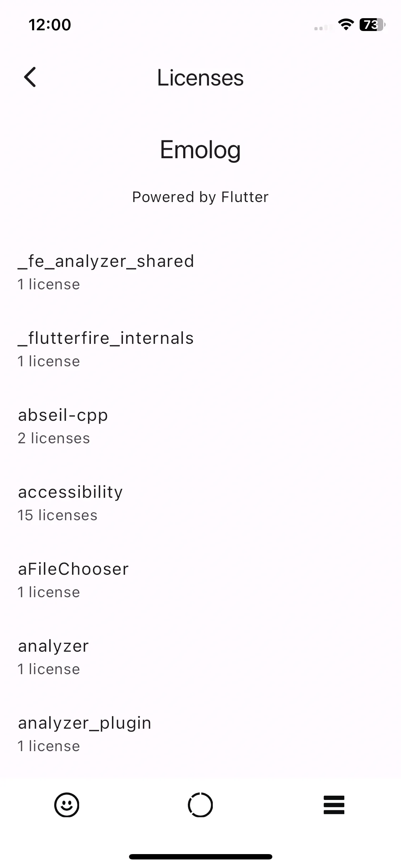View the accessibility licenses
The width and height of the screenshot is (401, 868).
pyautogui.click(x=200, y=503)
